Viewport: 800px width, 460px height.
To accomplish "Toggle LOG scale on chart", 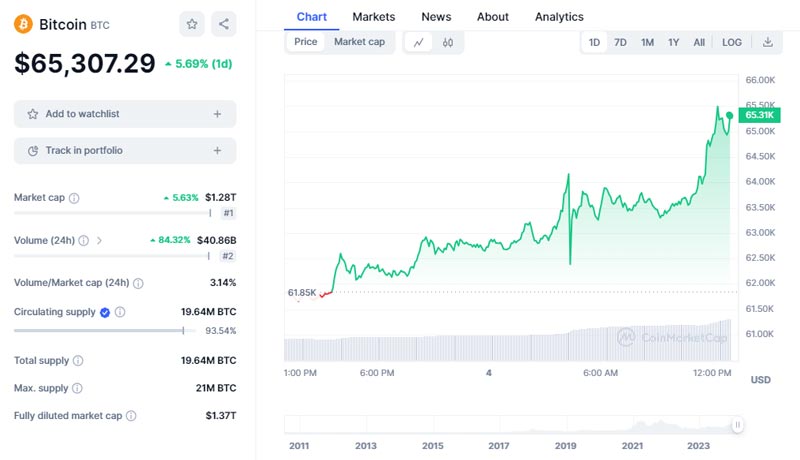I will click(732, 42).
